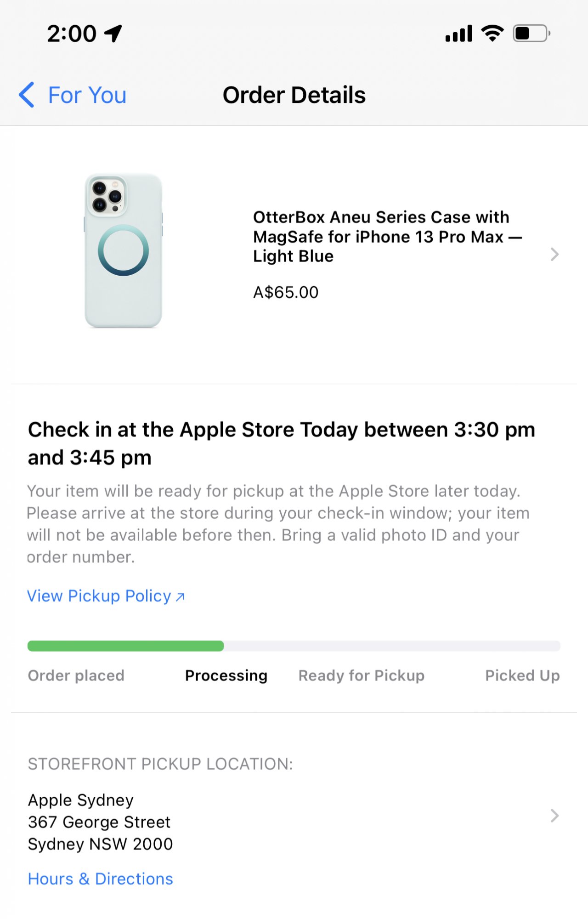
Task: Tap the green order progress bar
Action: 125,646
